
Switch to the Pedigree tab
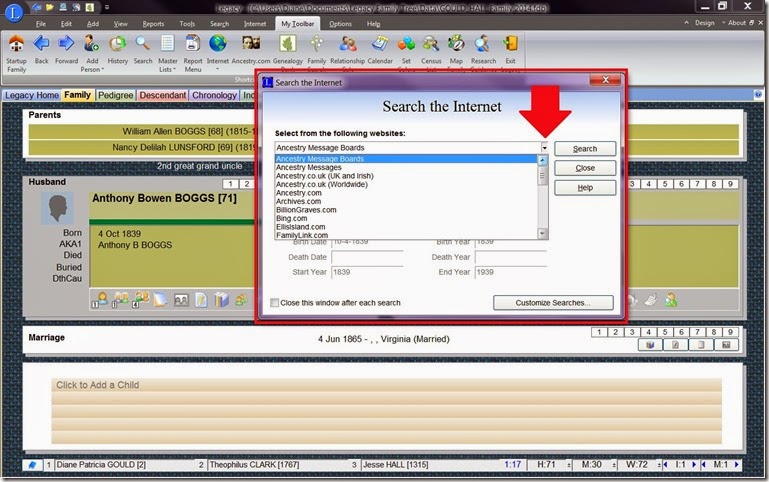(115, 95)
